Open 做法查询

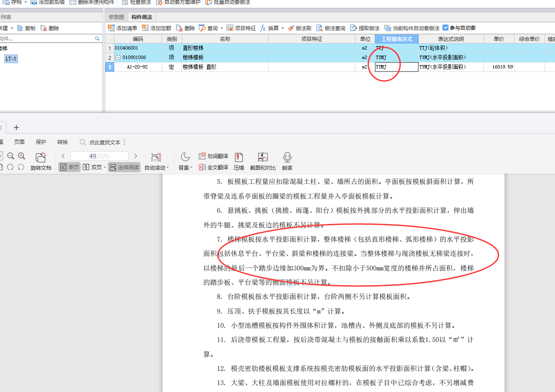tap(331, 28)
